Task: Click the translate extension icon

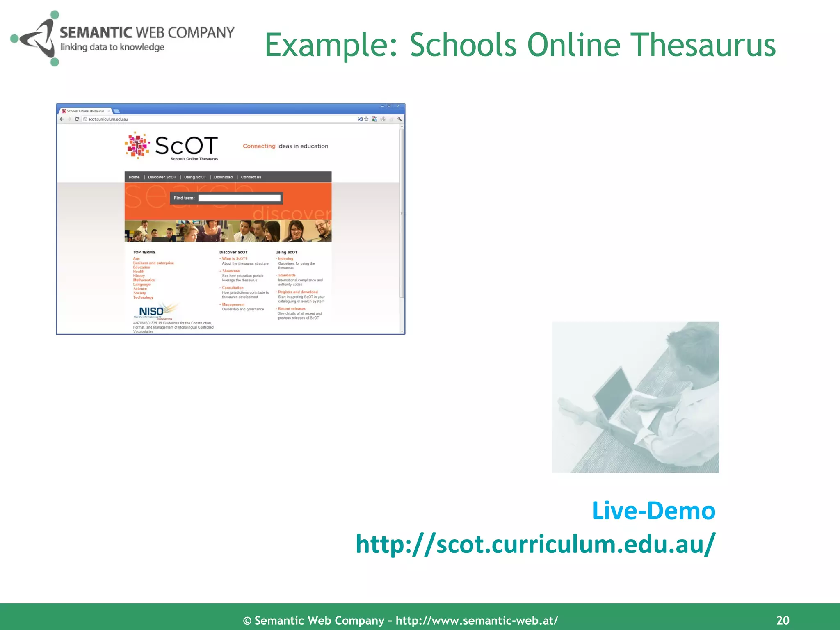Action: pyautogui.click(x=374, y=119)
